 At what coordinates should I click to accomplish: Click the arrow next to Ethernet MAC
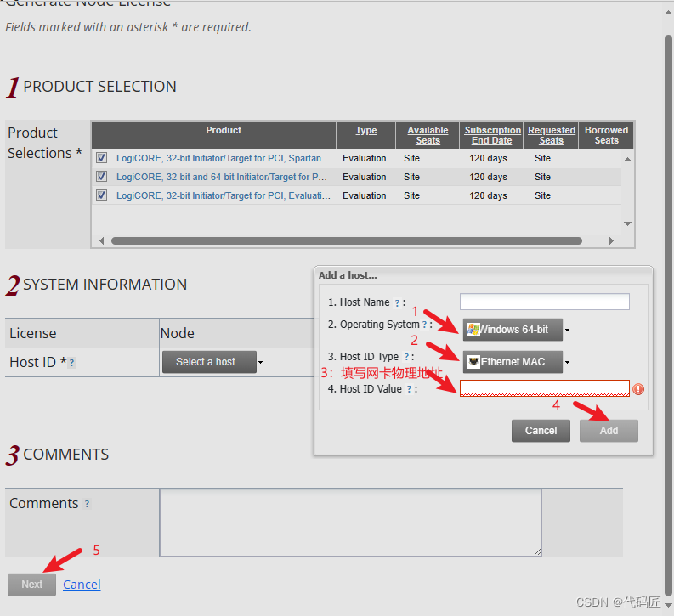tap(567, 362)
